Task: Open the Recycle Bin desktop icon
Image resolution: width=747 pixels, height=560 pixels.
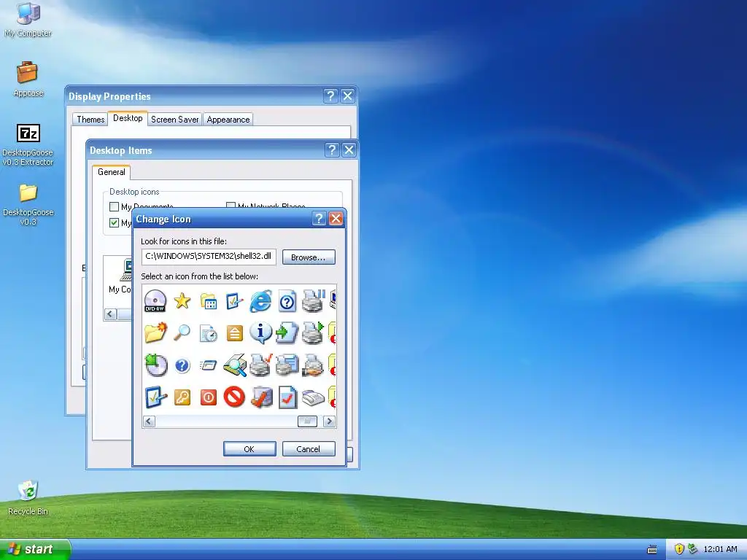Action: (28, 497)
